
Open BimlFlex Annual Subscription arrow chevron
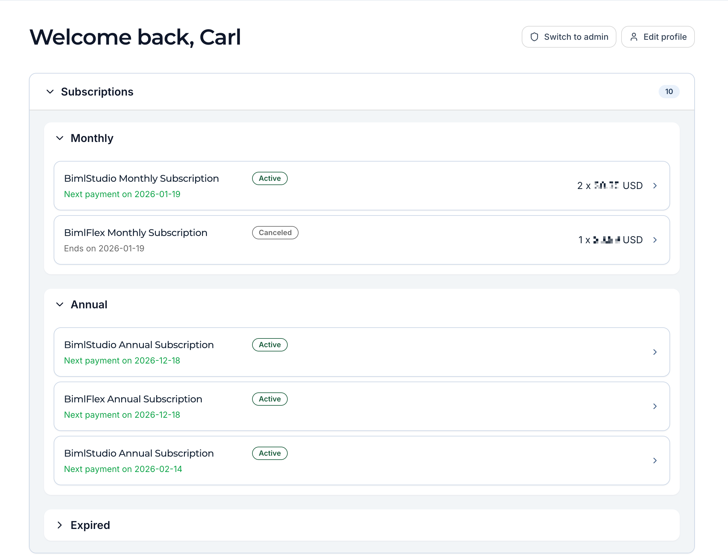(x=655, y=406)
